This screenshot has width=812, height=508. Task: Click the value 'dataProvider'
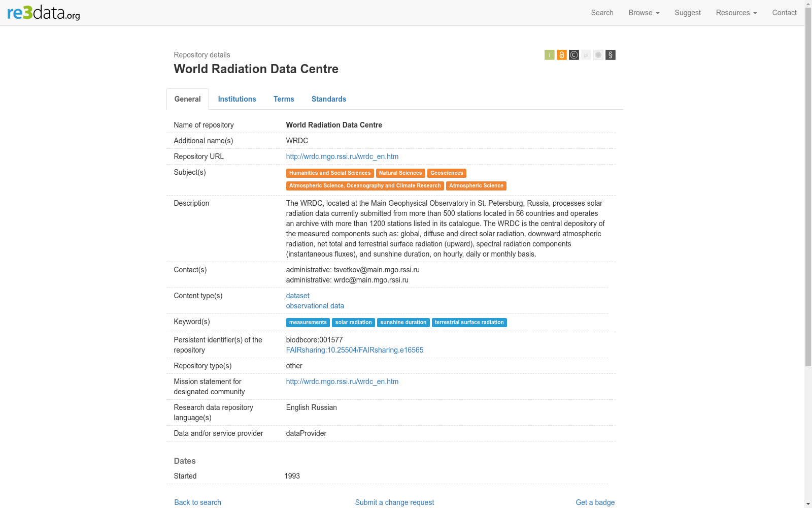306,433
